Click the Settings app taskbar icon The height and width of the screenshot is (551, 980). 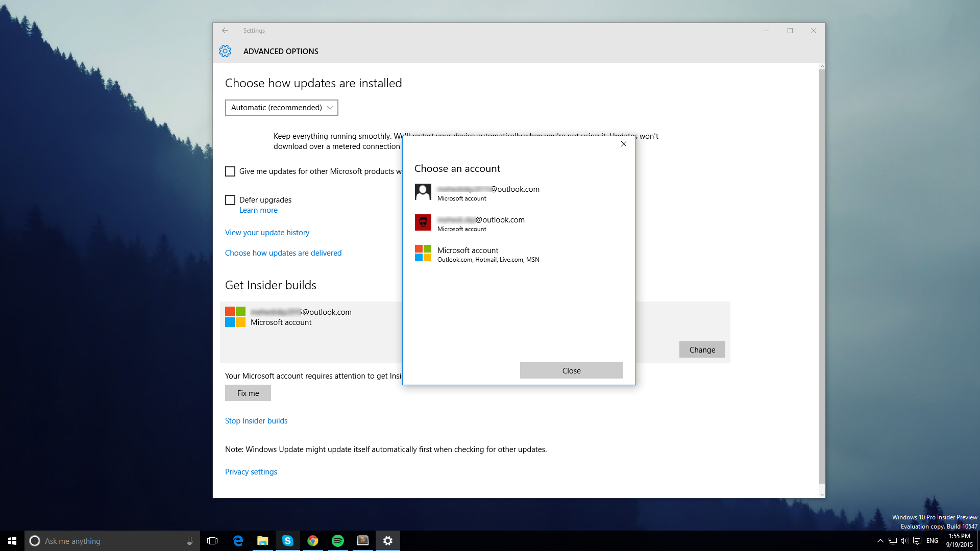[388, 541]
